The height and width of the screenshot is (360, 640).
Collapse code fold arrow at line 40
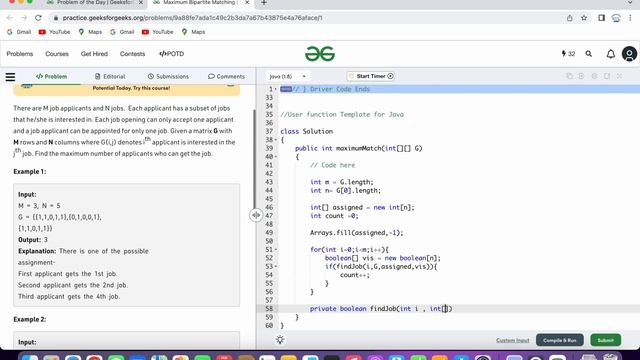click(276, 157)
